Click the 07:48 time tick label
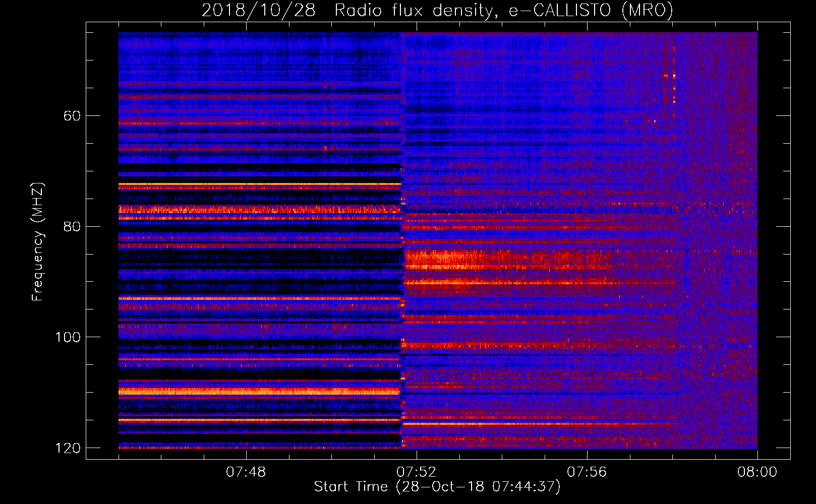The width and height of the screenshot is (816, 504). [246, 472]
